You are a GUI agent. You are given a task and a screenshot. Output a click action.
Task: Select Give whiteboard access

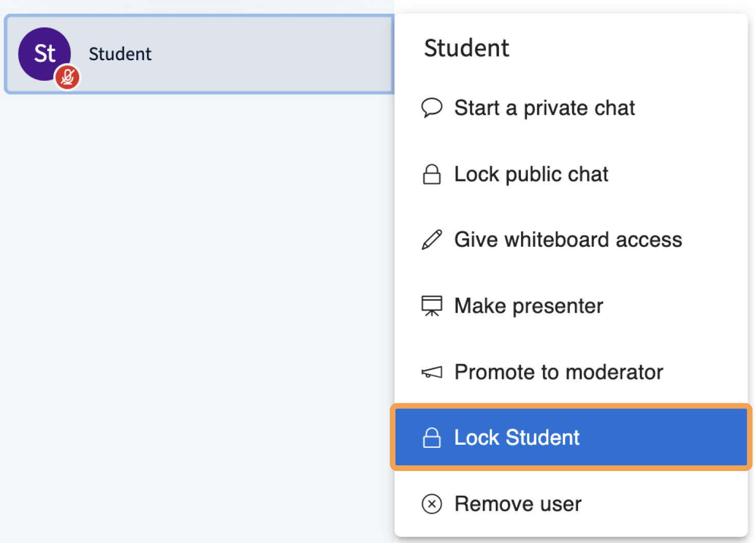(568, 240)
